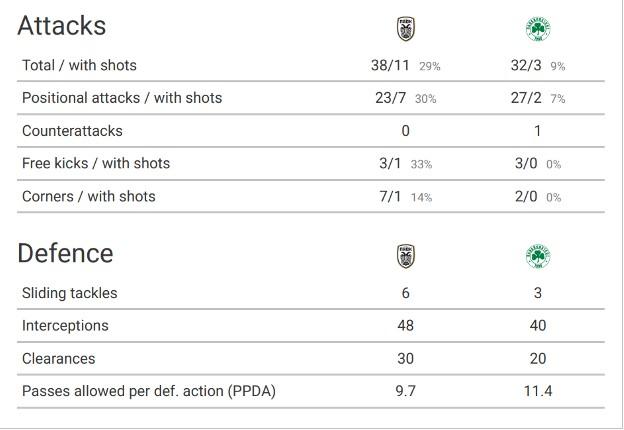Click the 11.4 PPDA value
Screen dimensions: 624x430
[538, 391]
